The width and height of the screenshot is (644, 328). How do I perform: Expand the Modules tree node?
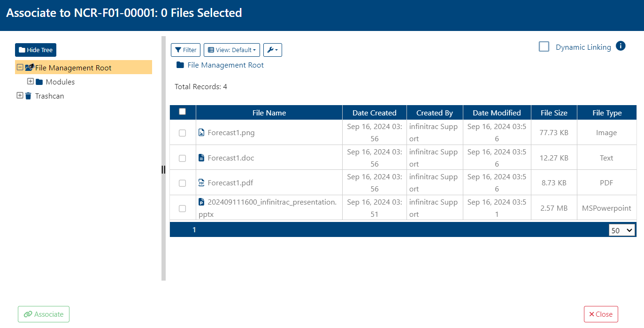click(x=31, y=82)
